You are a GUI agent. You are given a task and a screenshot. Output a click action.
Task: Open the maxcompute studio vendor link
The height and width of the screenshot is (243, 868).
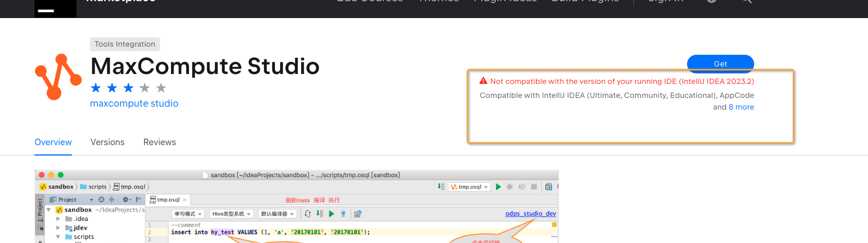coord(134,103)
